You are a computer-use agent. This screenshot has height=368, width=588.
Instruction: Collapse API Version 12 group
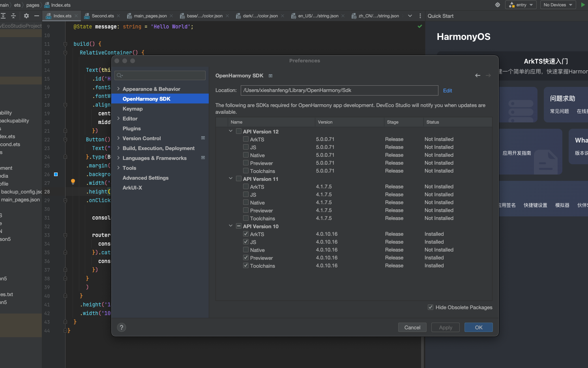[x=231, y=131]
